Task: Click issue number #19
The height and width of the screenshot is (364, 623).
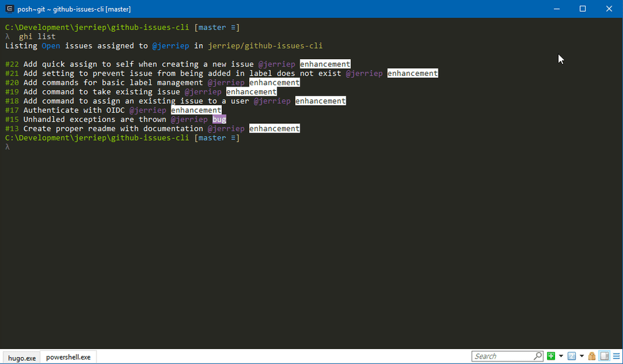Action: pos(12,91)
